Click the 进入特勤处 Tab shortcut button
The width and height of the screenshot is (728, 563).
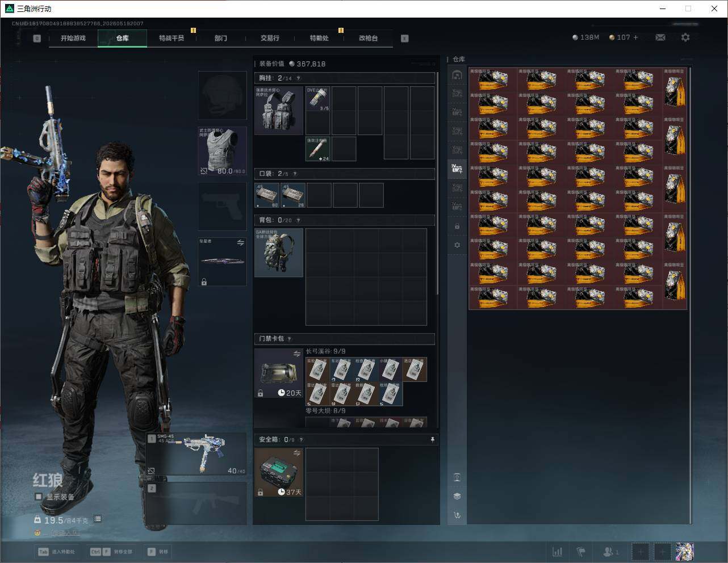tap(56, 552)
